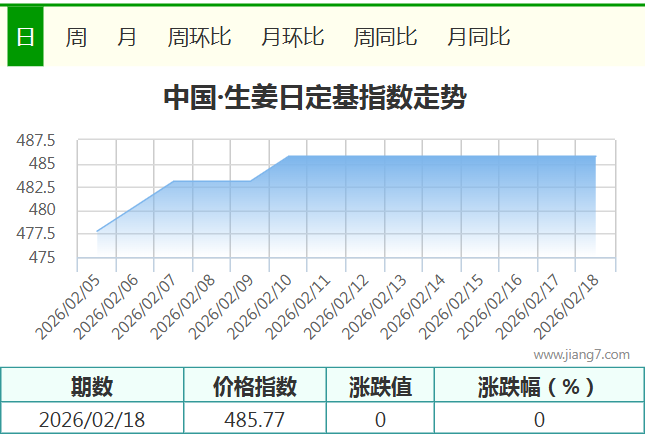
Task: Click the 涨跌幅（%） column header
Action: pos(538,386)
